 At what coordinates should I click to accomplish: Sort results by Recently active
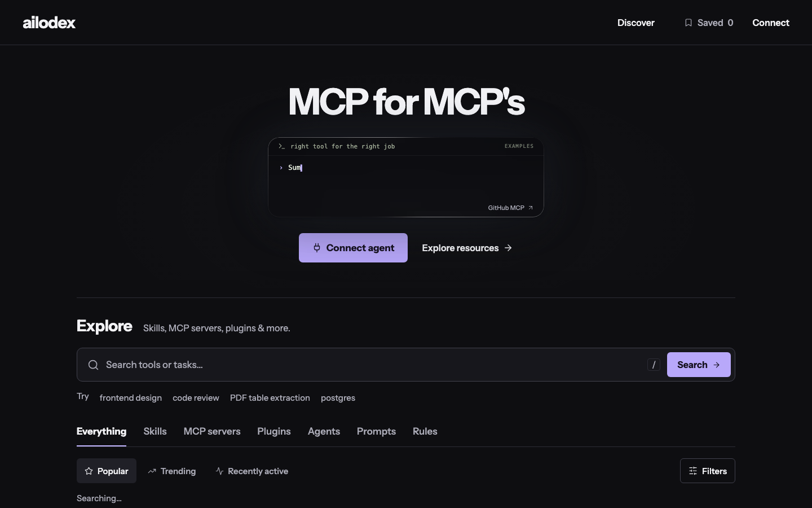point(251,471)
